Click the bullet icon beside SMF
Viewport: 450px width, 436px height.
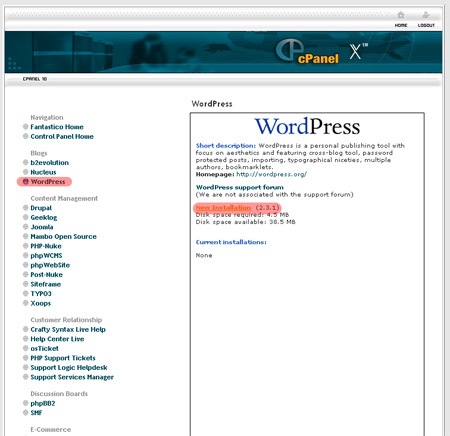25,413
